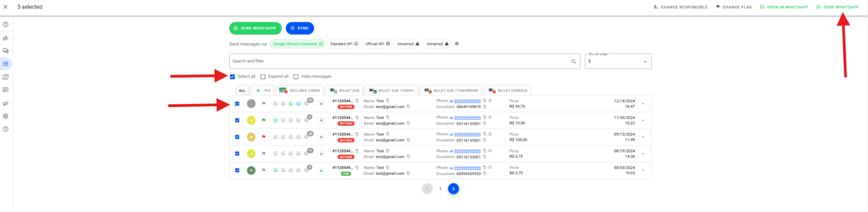868x212 pixels.
Task: Click into the Search and filter field
Action: tap(399, 62)
